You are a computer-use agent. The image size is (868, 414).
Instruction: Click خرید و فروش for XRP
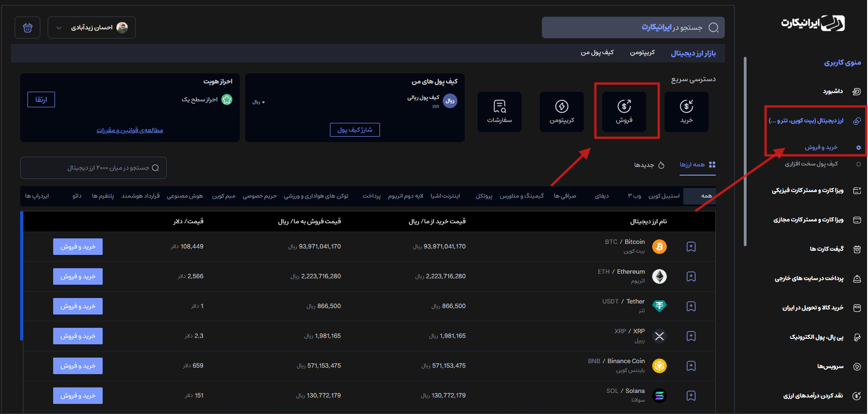78,336
